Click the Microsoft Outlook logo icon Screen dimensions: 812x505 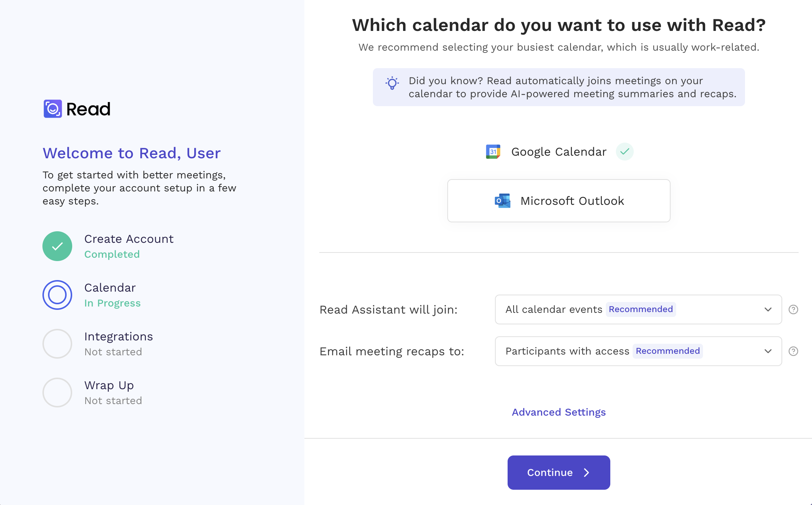[x=502, y=201]
